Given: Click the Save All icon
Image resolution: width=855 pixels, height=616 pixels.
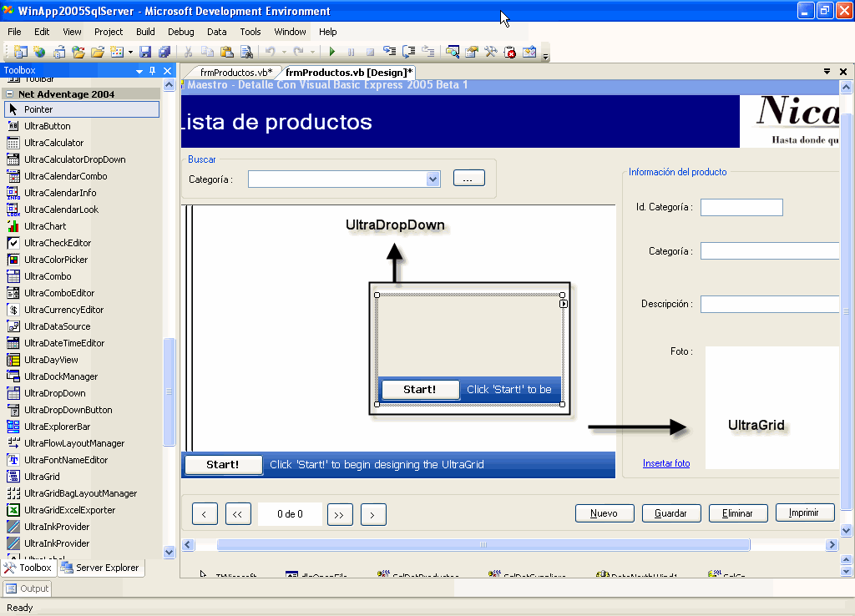Looking at the screenshot, I should (x=164, y=52).
